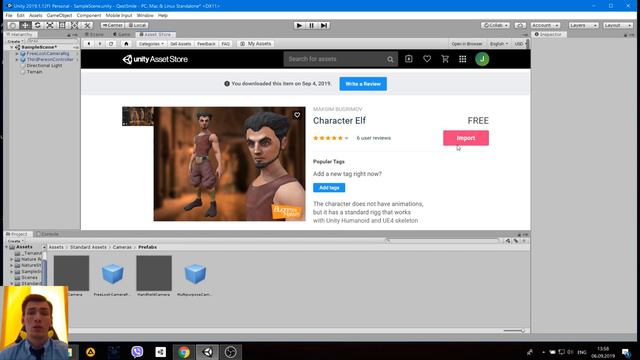Open the GameObject menu
640x360 pixels.
tap(59, 15)
